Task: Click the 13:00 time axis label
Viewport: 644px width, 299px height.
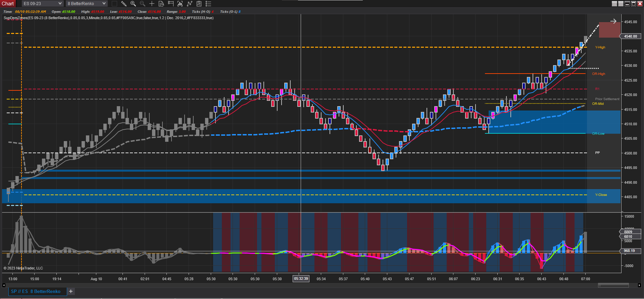Action: (x=13, y=279)
